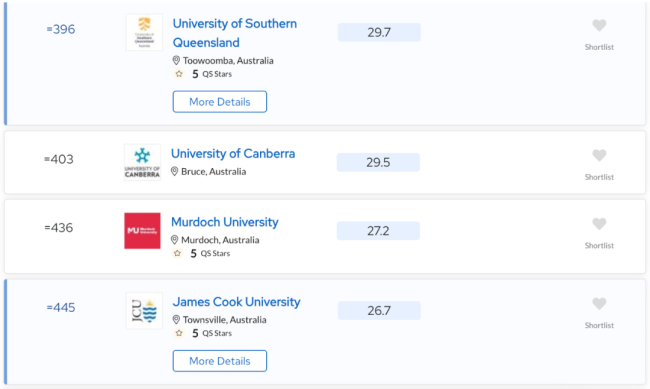Click the JCU logo image

[144, 311]
